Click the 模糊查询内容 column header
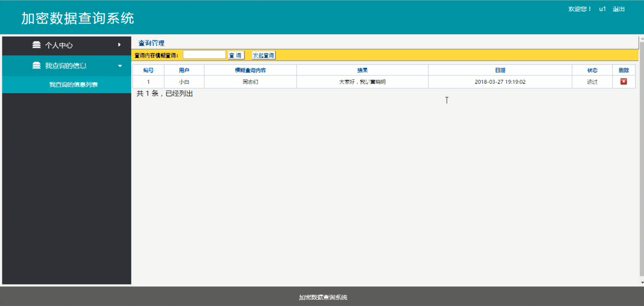 (250, 70)
